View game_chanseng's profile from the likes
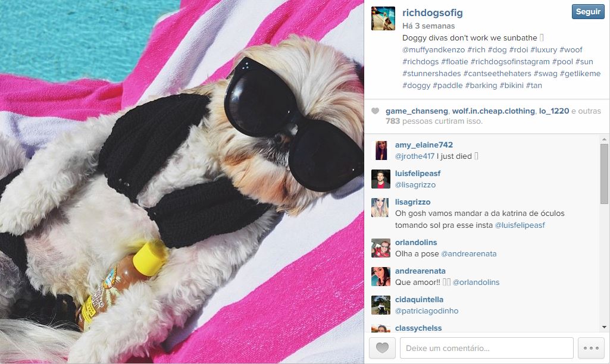Image resolution: width=610 pixels, height=364 pixels. 417,111
